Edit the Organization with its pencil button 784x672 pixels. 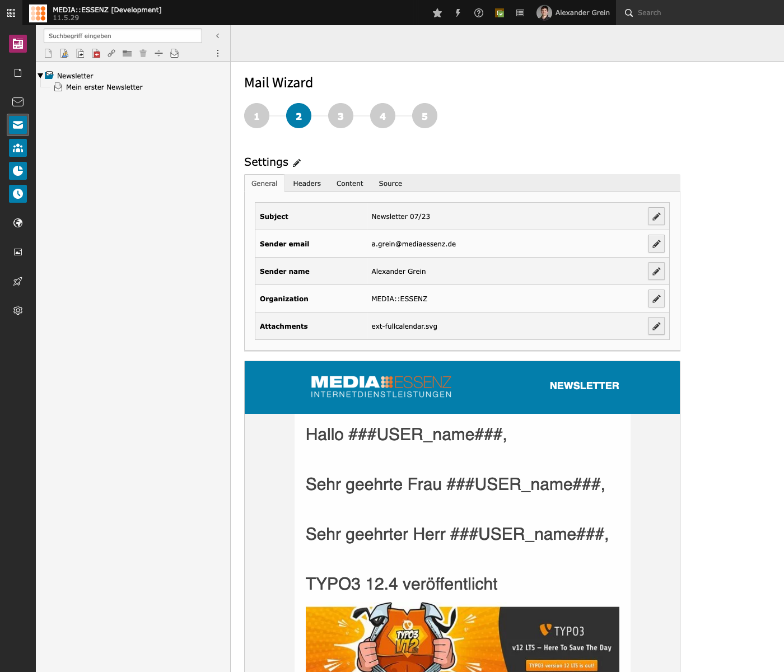656,298
